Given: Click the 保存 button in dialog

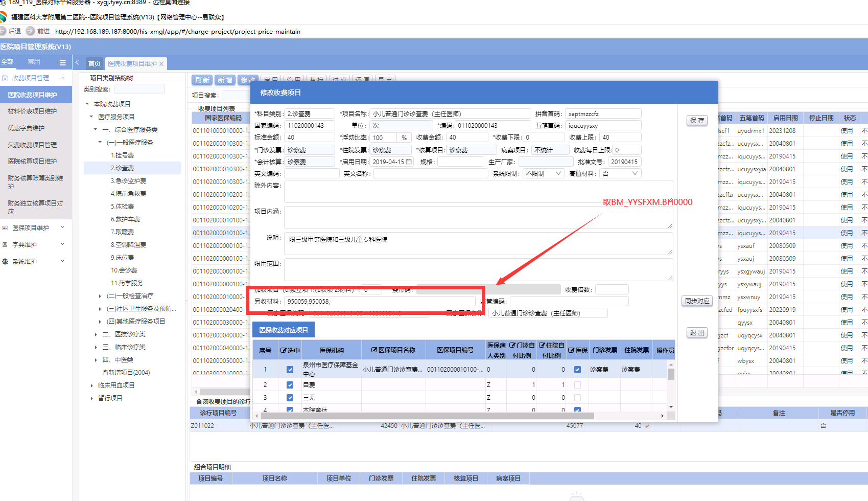Looking at the screenshot, I should (x=697, y=121).
